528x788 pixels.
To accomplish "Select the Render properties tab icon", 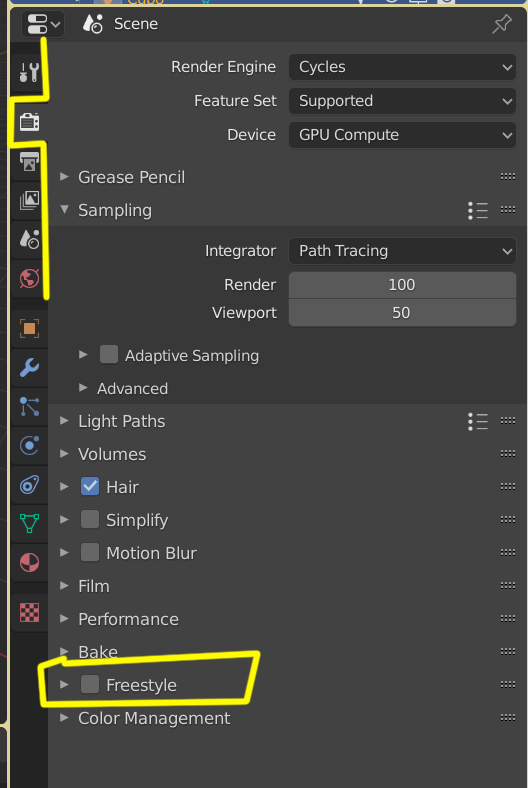I will (29, 122).
